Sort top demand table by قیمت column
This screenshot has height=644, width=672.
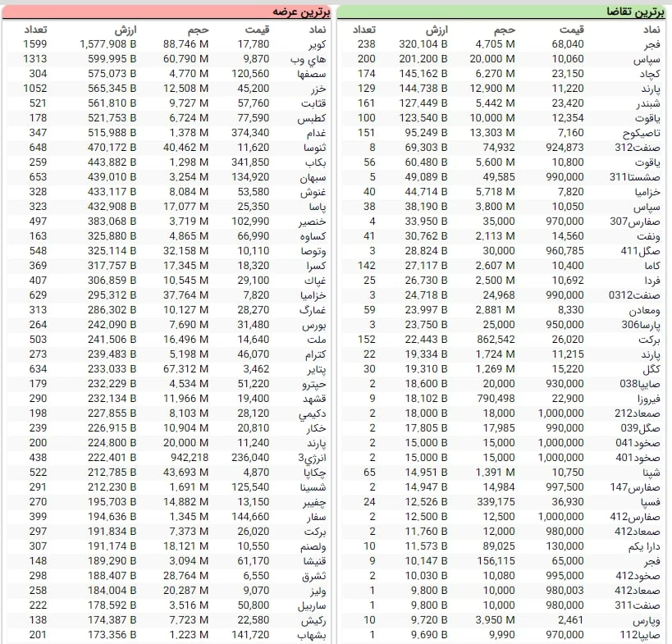click(x=570, y=30)
